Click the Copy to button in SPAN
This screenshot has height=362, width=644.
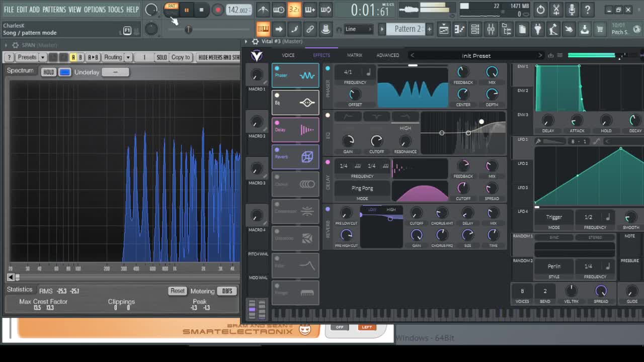point(181,57)
